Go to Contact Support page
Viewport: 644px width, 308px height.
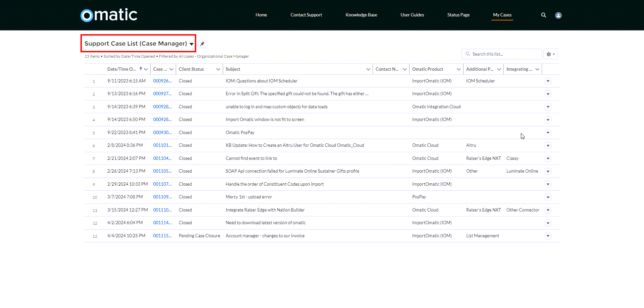tap(306, 15)
